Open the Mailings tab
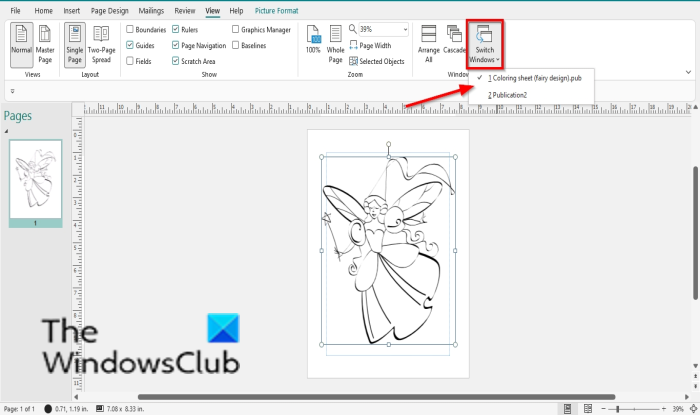Image resolution: width=700 pixels, height=415 pixels. click(x=151, y=11)
